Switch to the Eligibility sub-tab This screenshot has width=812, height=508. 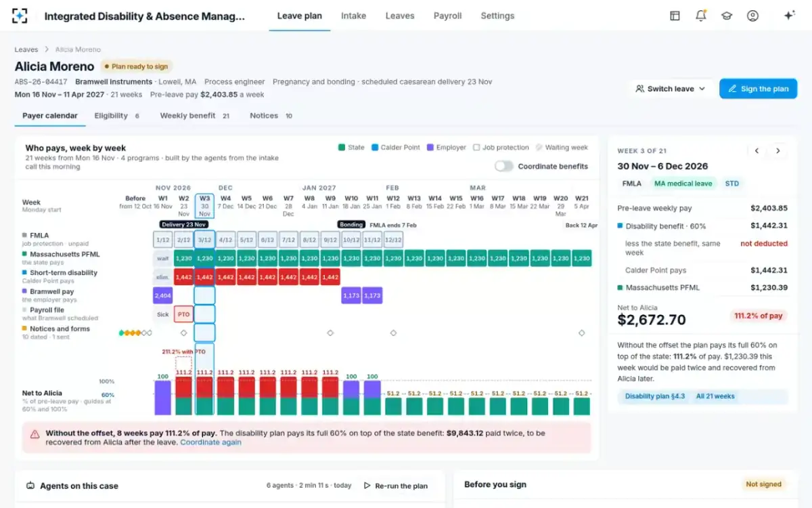coord(116,116)
